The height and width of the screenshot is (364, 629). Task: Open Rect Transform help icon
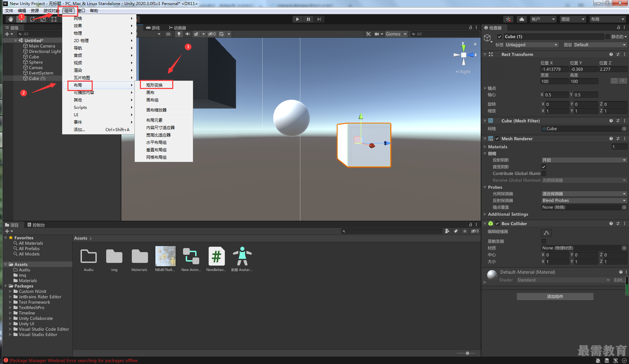point(611,54)
